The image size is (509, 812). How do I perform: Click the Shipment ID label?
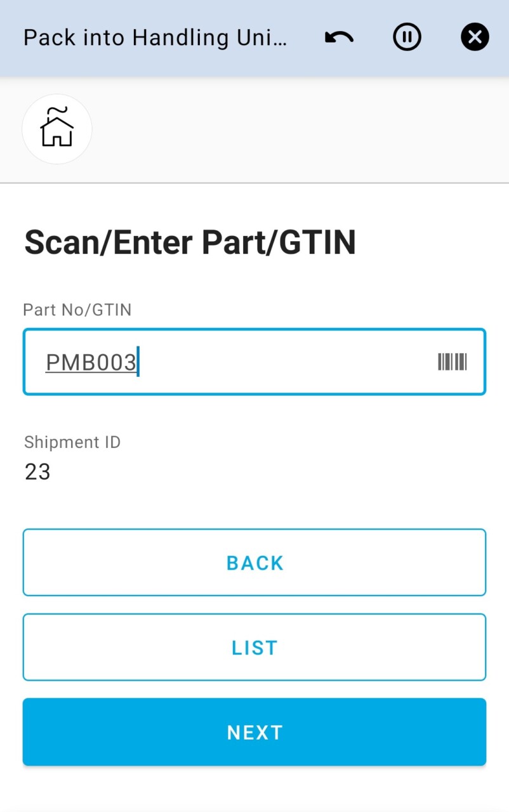[x=72, y=442]
